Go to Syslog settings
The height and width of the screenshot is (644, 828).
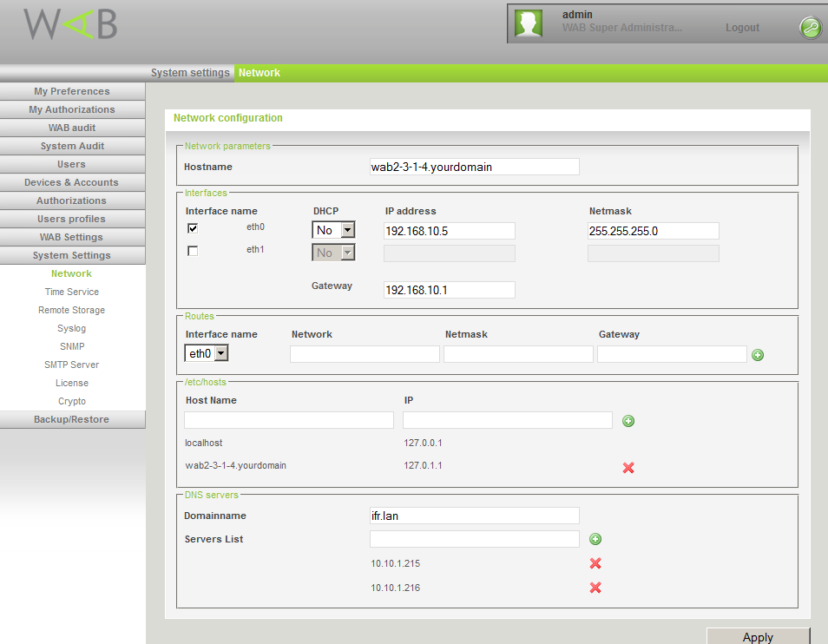click(72, 328)
